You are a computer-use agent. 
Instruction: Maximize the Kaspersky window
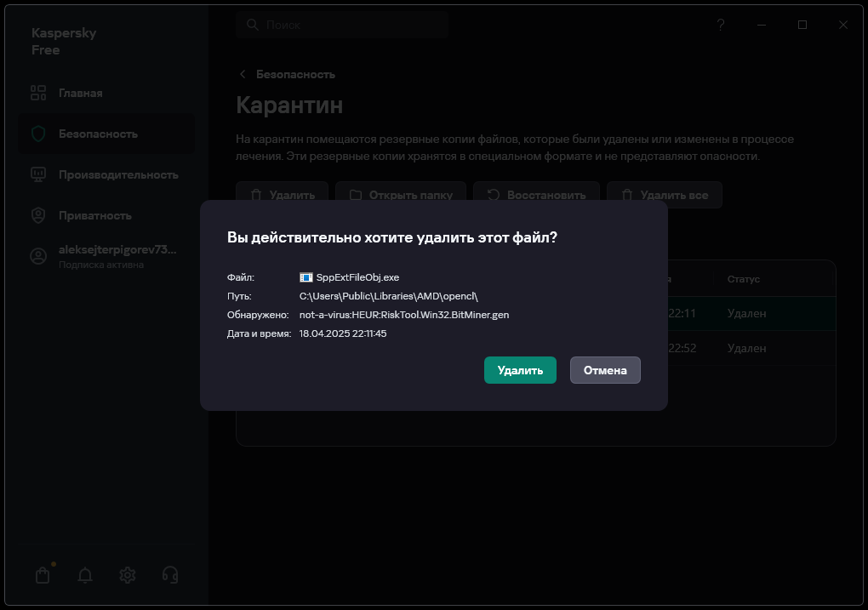[x=802, y=25]
